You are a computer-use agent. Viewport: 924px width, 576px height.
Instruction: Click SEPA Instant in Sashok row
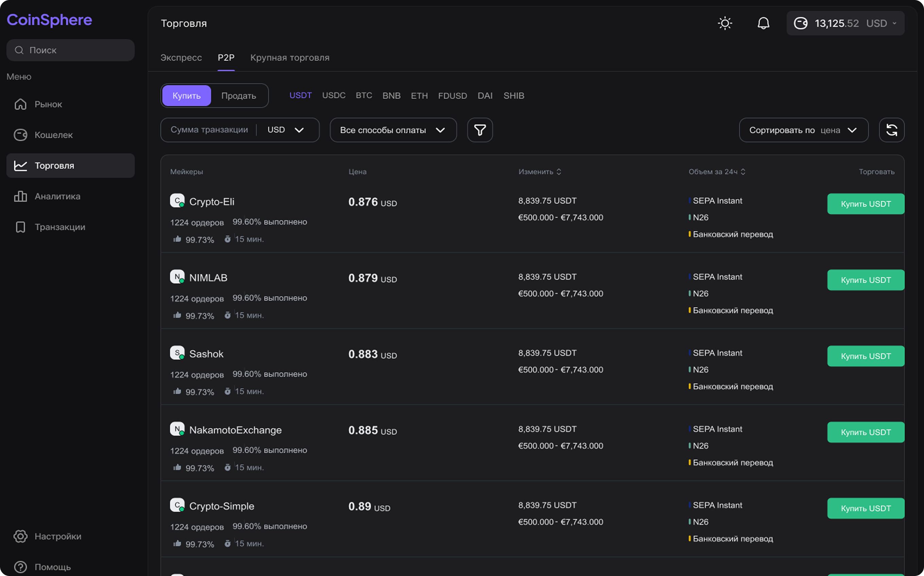[717, 353]
